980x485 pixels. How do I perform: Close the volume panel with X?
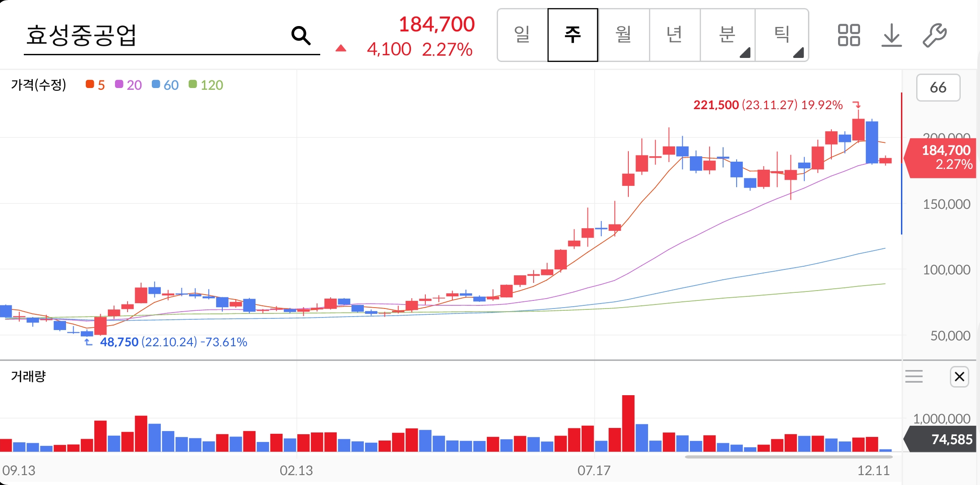pos(959,376)
